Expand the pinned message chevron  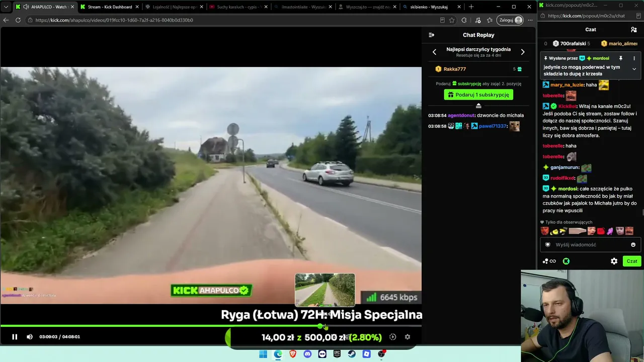[634, 69]
